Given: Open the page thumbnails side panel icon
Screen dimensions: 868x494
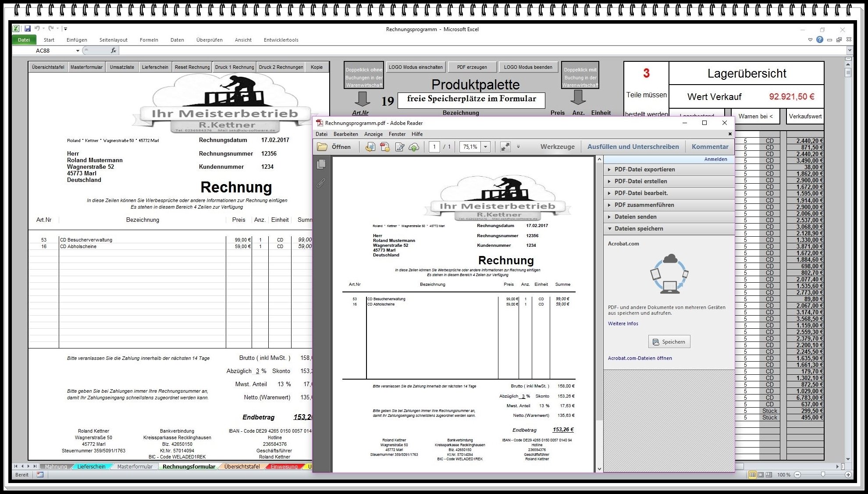Looking at the screenshot, I should click(x=321, y=164).
